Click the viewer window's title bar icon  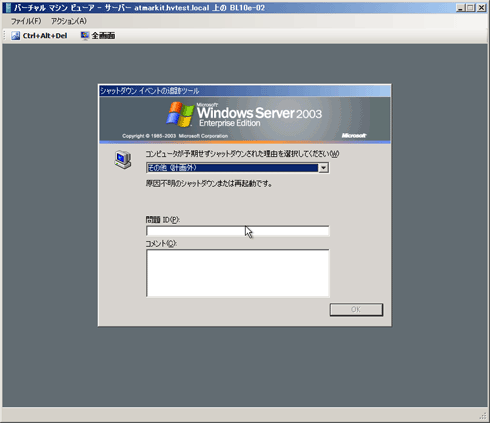8,7
